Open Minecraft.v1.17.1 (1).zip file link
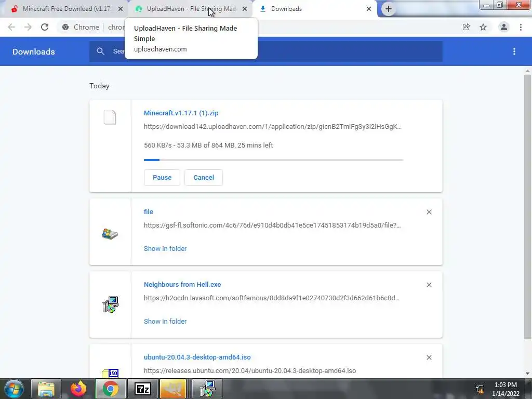Screen dimensions: 532x399 [181, 113]
